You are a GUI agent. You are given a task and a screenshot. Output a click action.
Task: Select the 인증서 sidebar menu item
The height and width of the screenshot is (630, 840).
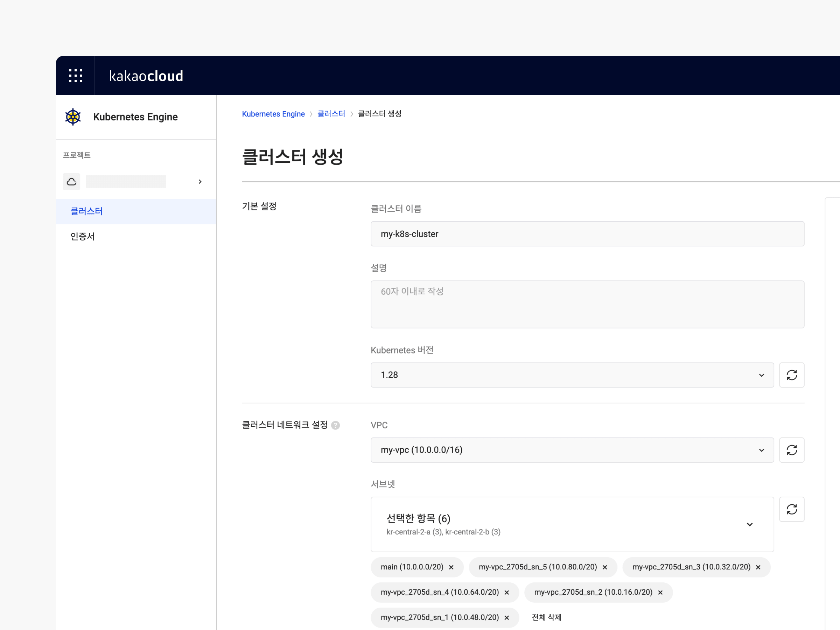click(x=136, y=236)
